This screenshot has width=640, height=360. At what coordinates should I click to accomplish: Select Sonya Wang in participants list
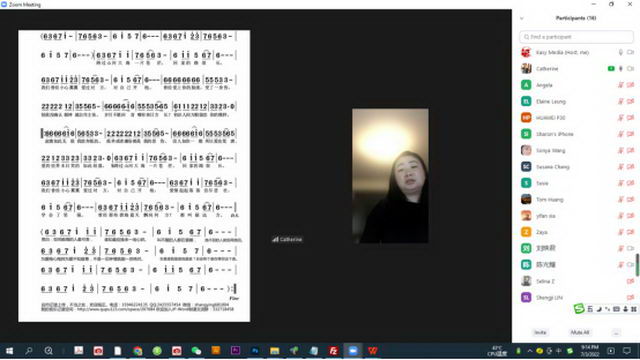click(x=576, y=150)
